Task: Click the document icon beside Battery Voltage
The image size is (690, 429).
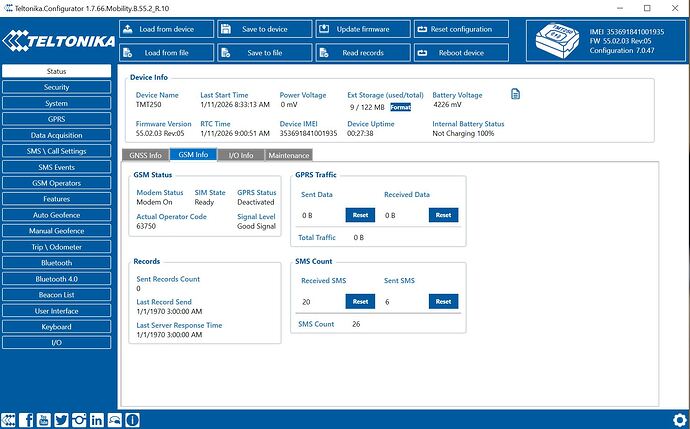Action: pos(516,94)
